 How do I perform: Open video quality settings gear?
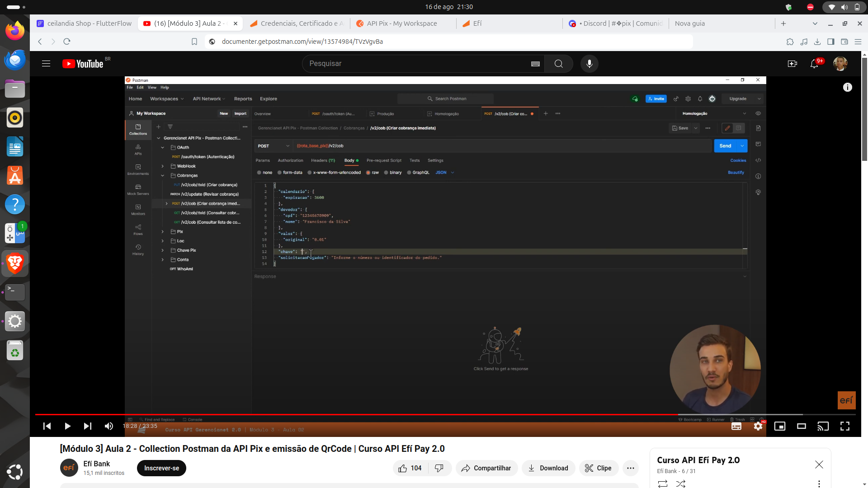[758, 426]
